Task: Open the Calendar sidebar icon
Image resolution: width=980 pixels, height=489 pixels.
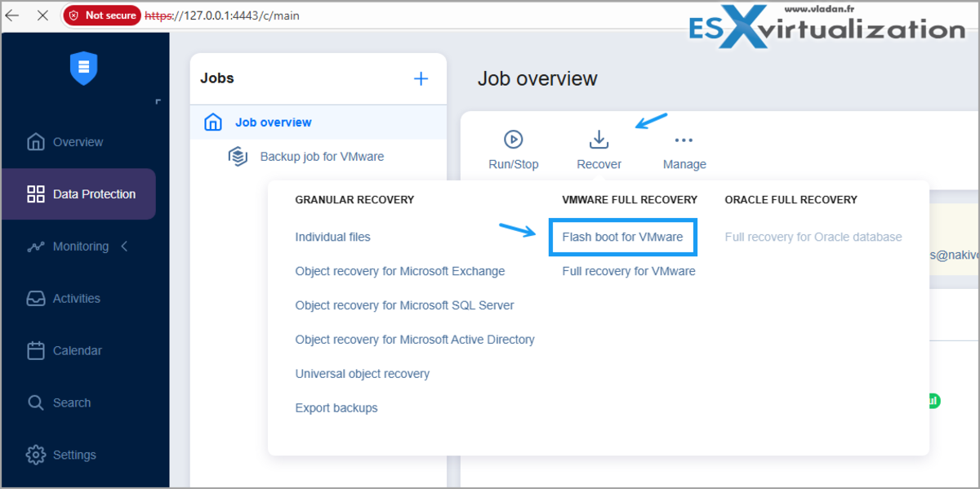Action: [36, 350]
